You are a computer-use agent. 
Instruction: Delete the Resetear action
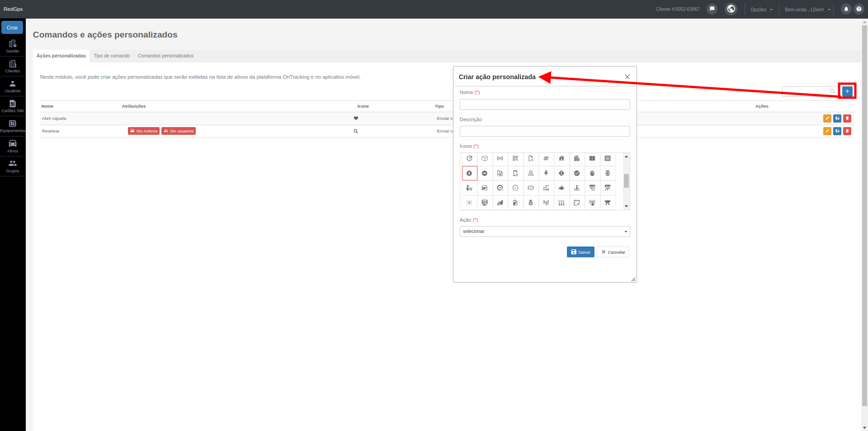point(847,131)
